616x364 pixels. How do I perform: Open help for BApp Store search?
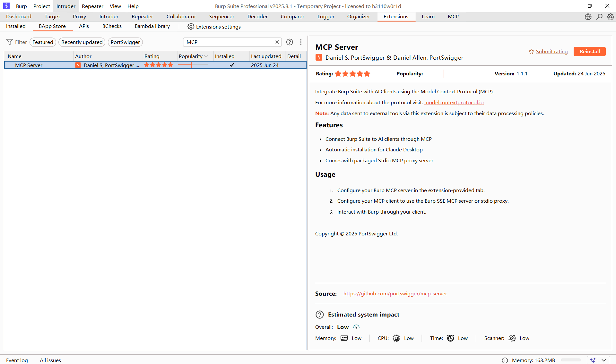(x=289, y=42)
